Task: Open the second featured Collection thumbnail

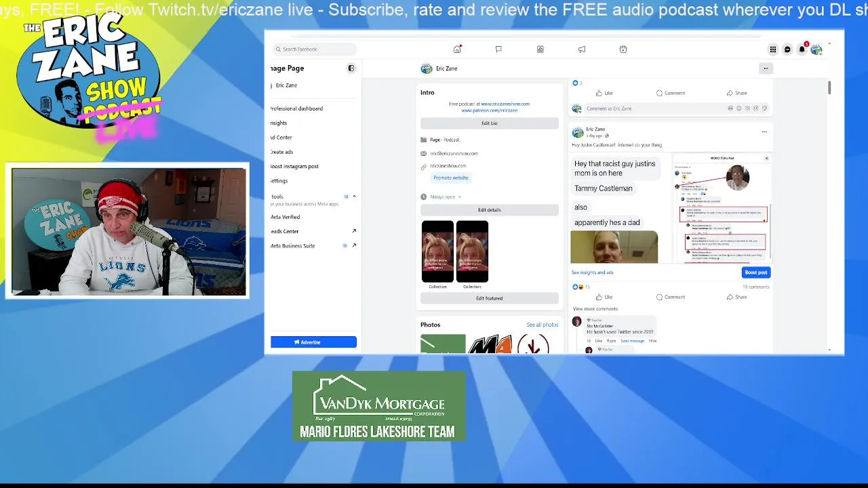Action: (472, 251)
